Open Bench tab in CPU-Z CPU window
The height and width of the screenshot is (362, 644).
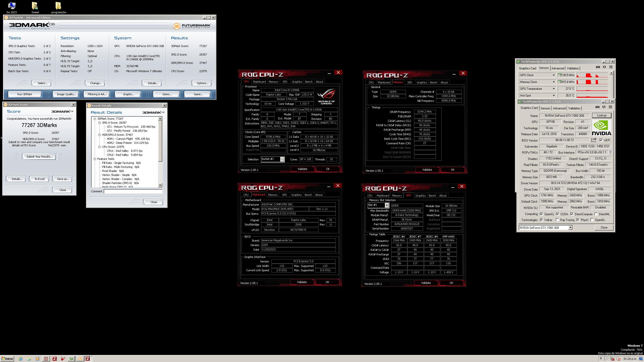[x=309, y=82]
